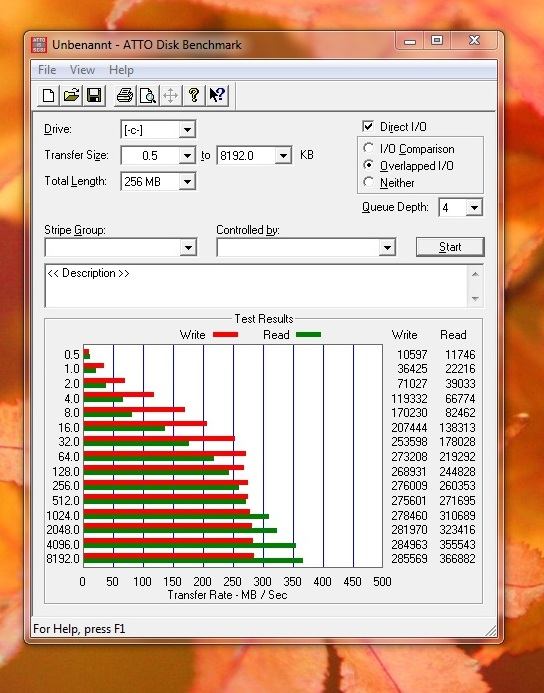Image resolution: width=544 pixels, height=693 pixels.
Task: Click the 4096.0 transfer size row label
Action: click(x=63, y=544)
